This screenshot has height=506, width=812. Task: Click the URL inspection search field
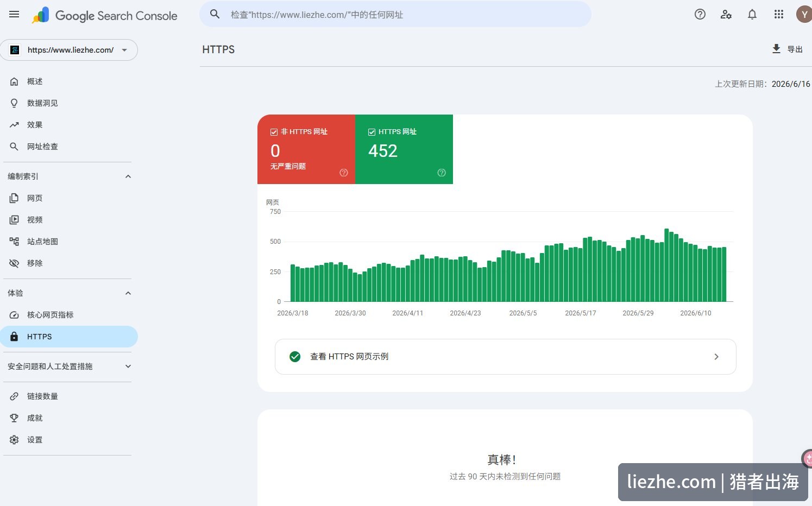click(x=395, y=14)
